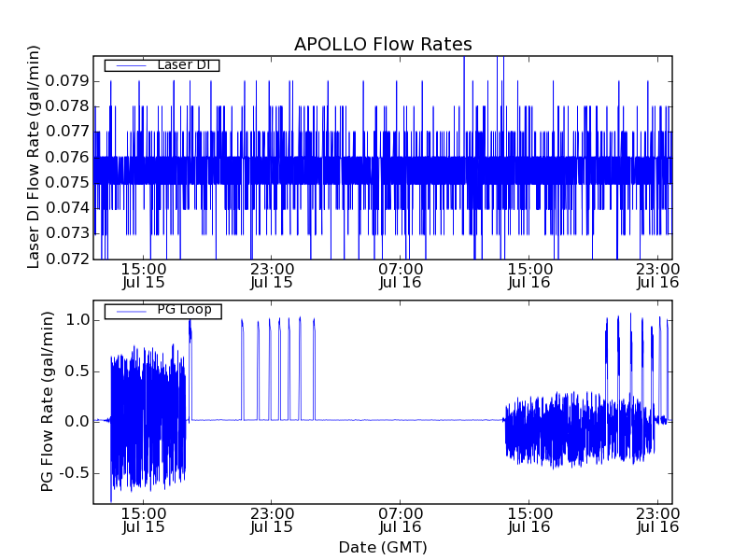Viewport: 747px width, 560px height.
Task: Click top plot's 15:00 Jul 15 label
Action: 144,275
